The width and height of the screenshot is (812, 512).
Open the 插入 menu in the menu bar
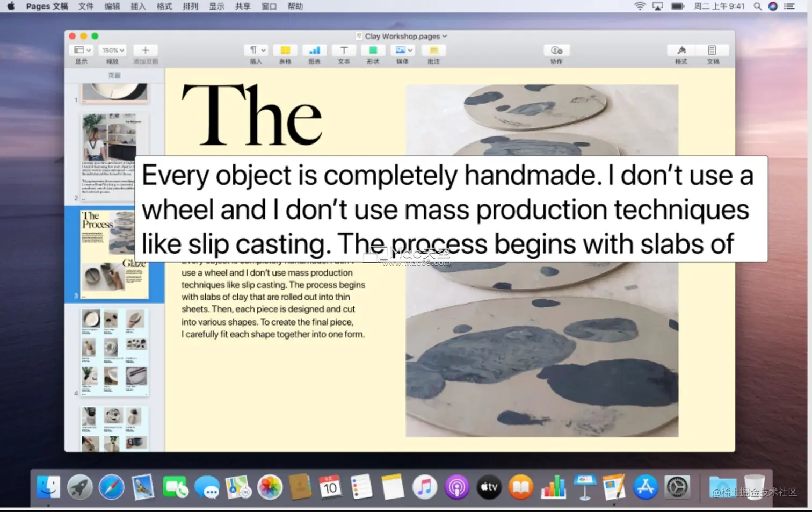point(138,6)
